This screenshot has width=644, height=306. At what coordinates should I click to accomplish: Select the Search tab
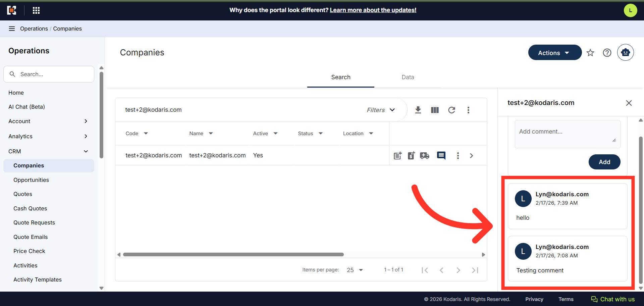tap(341, 77)
